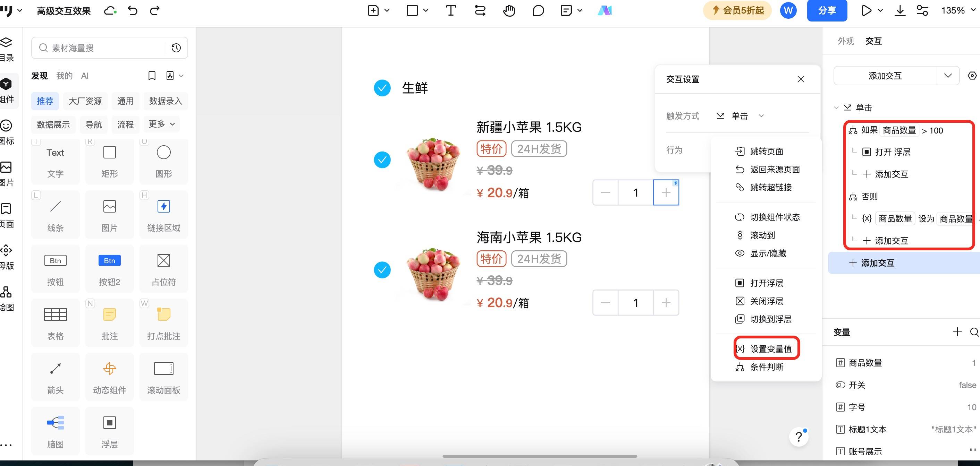Pick the 脑图 mind map component
This screenshot has width=980, height=466.
(x=56, y=431)
